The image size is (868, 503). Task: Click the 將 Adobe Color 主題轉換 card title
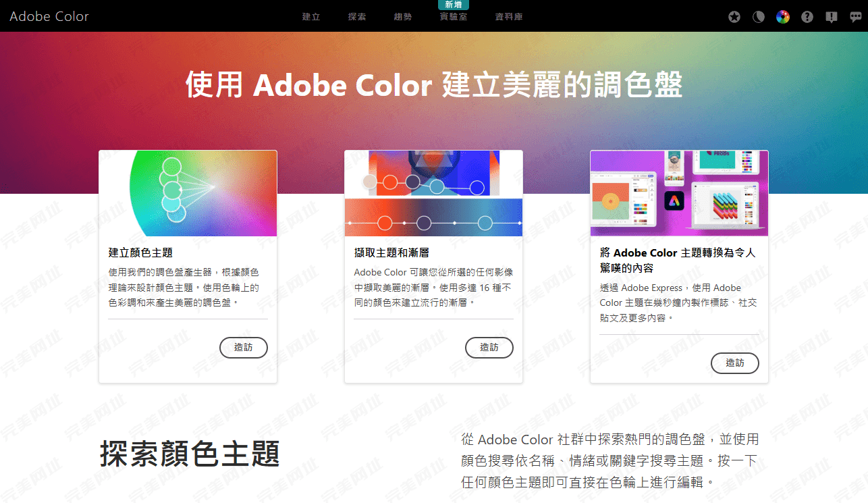(x=678, y=260)
